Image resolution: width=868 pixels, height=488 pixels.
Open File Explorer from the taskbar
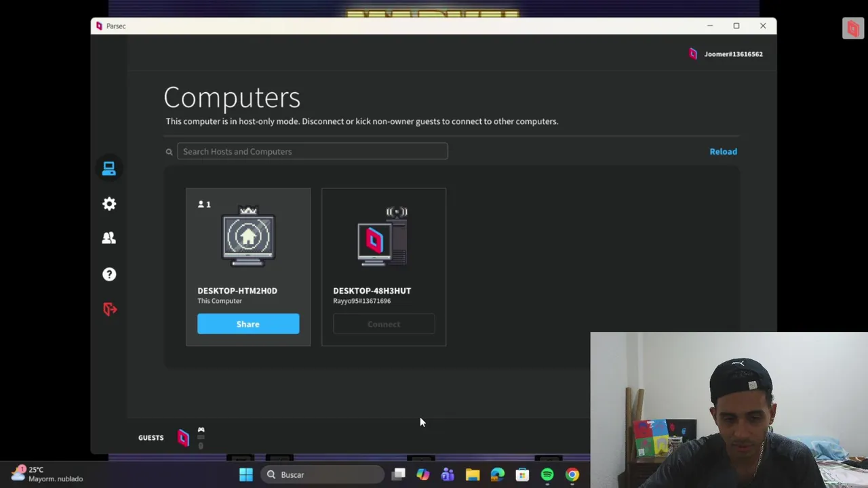[x=473, y=475]
